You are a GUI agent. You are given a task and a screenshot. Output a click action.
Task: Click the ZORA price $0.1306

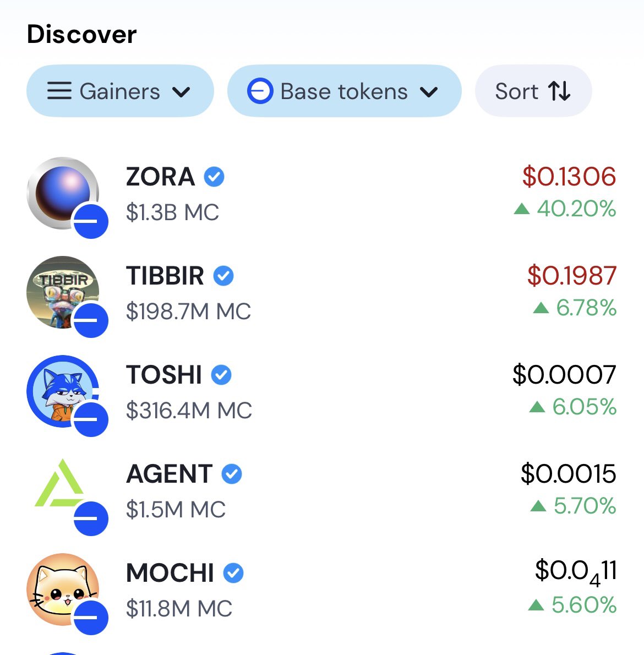[x=569, y=176]
